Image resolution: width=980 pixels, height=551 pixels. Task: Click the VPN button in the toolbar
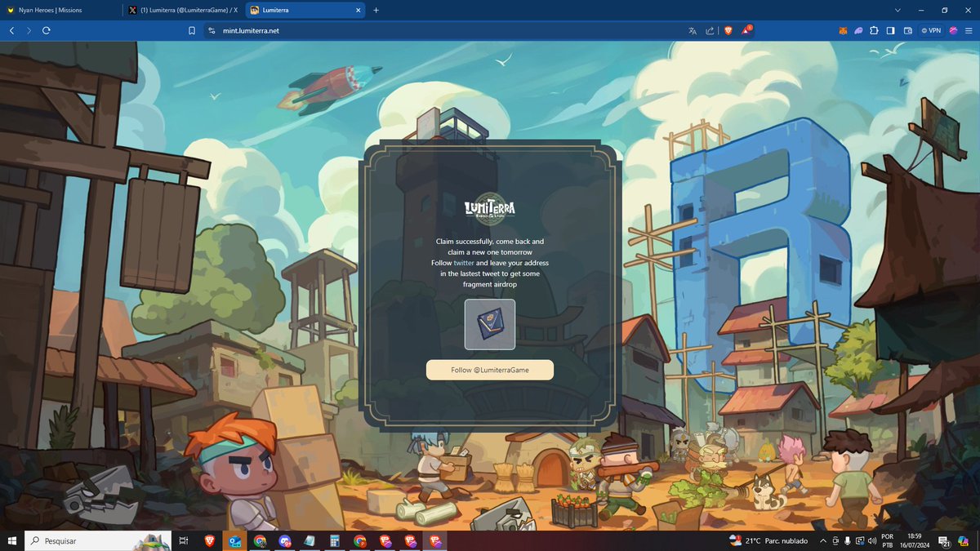931,30
